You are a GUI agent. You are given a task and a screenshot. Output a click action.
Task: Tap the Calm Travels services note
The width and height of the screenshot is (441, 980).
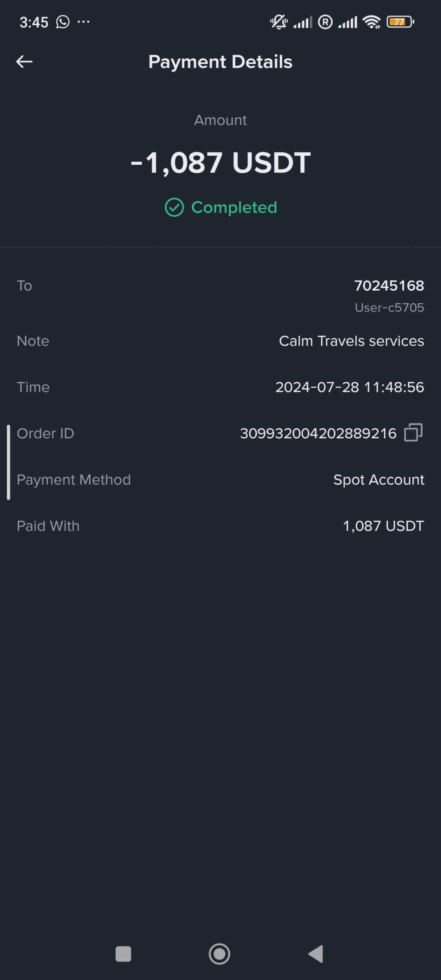(351, 341)
